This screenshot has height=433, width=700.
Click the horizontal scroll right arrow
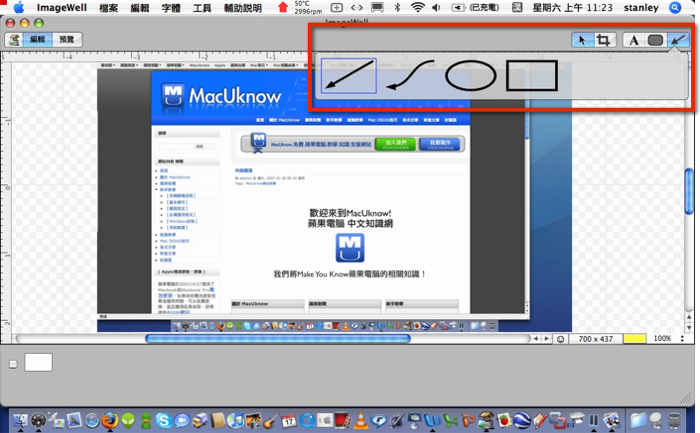coord(546,339)
